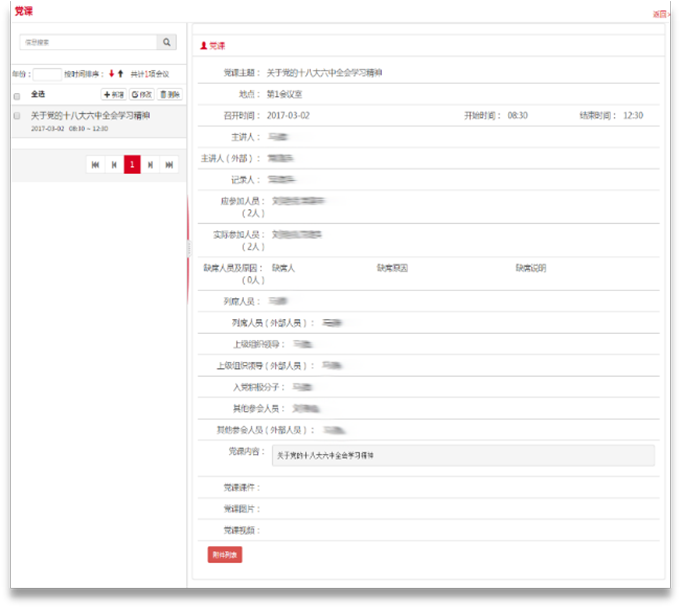
Task: Tick the checkbox for 关于党的十八大六中全会学习精神 row
Action: pos(17,116)
